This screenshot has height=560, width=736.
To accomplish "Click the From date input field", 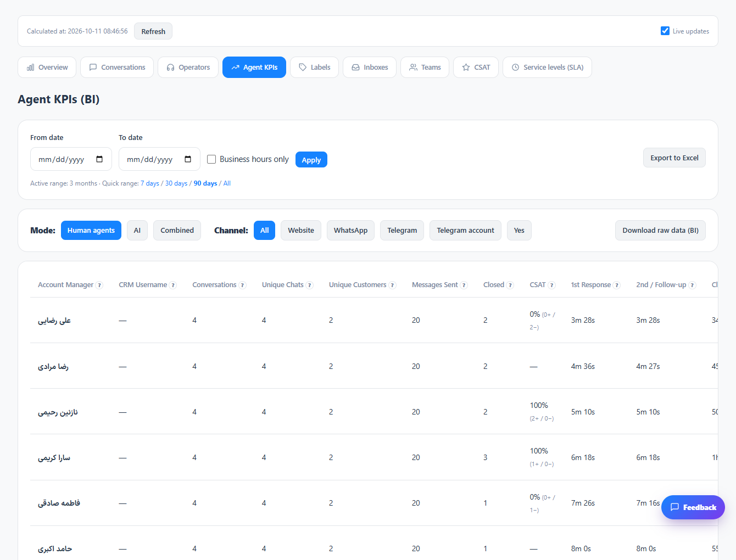I will pyautogui.click(x=71, y=159).
